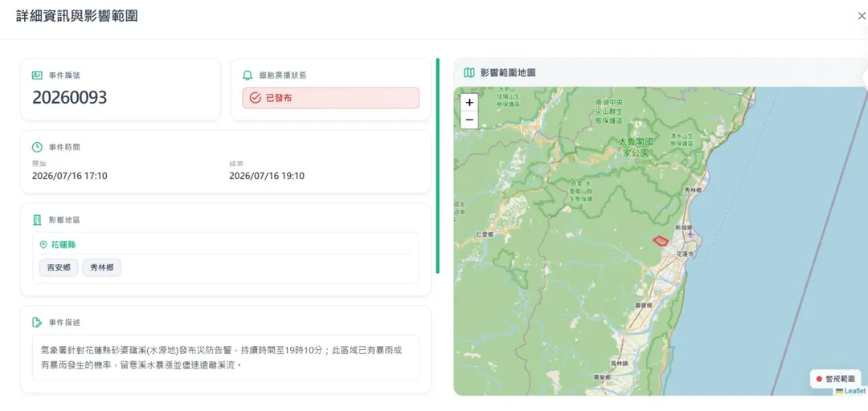
Task: Select event number 20260093
Action: (69, 97)
